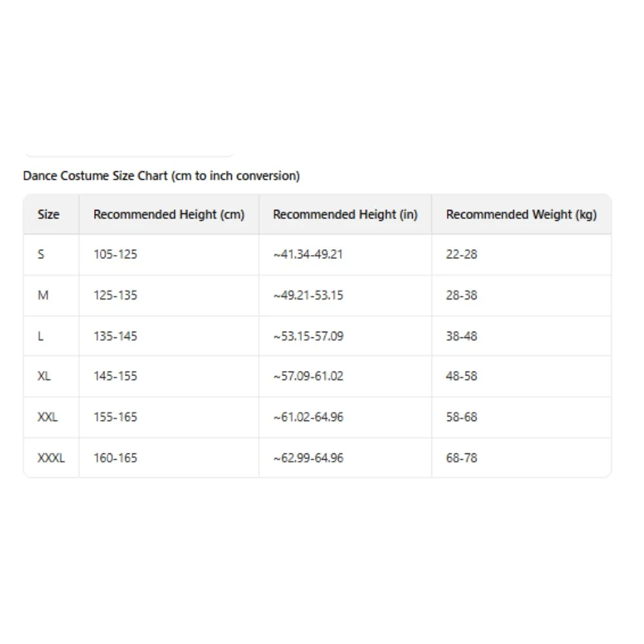This screenshot has width=644, height=644.
Task: Click the 160-165 height cell
Action: tap(115, 459)
